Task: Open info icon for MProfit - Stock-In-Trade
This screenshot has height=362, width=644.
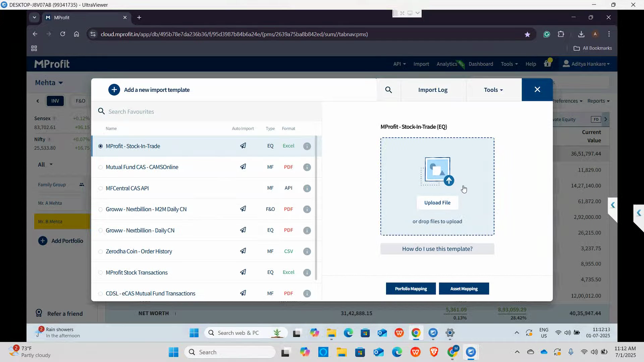Action: pyautogui.click(x=307, y=146)
